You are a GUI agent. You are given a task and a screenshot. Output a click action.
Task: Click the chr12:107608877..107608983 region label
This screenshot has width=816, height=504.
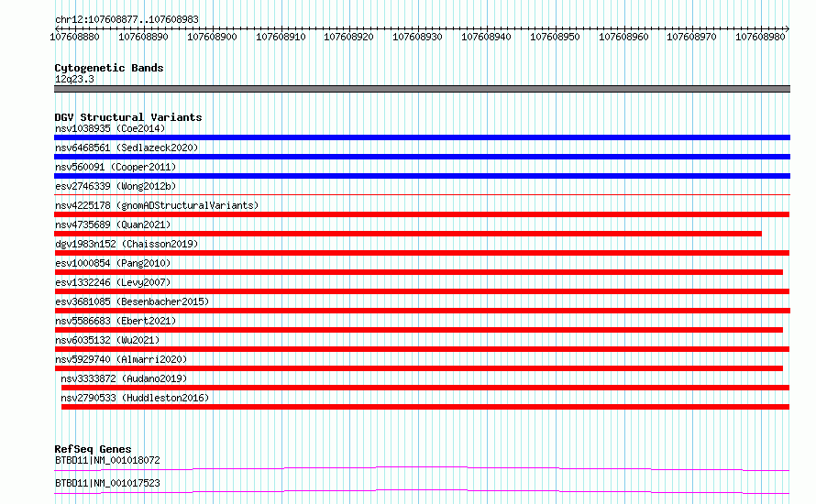coord(127,19)
